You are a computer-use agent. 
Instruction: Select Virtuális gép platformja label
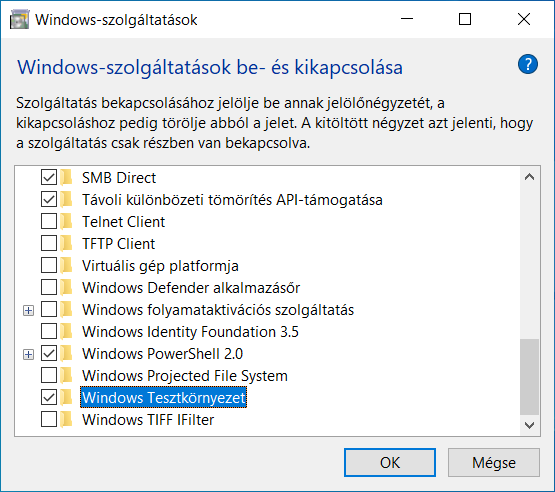(160, 266)
